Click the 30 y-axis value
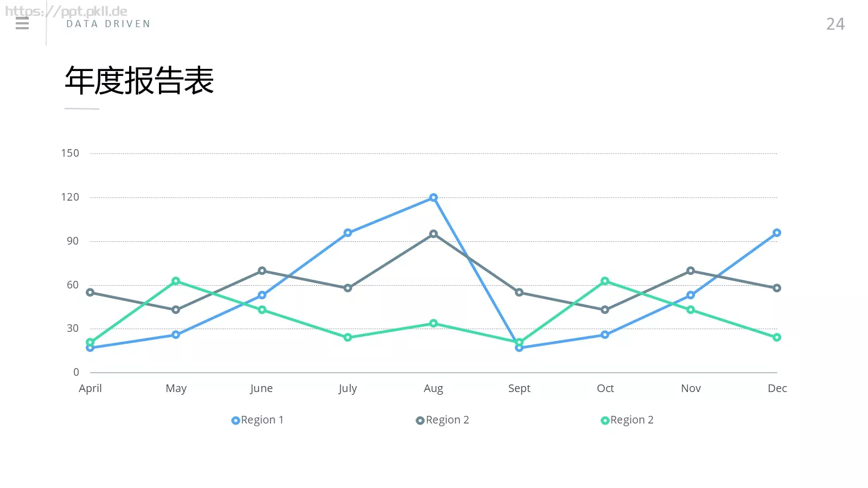Viewport: 868px width, 488px height. point(73,328)
